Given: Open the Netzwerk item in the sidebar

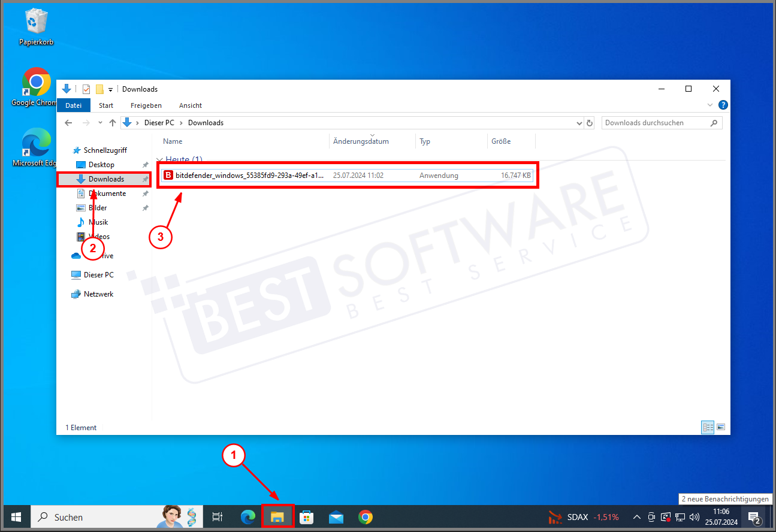Looking at the screenshot, I should 98,294.
